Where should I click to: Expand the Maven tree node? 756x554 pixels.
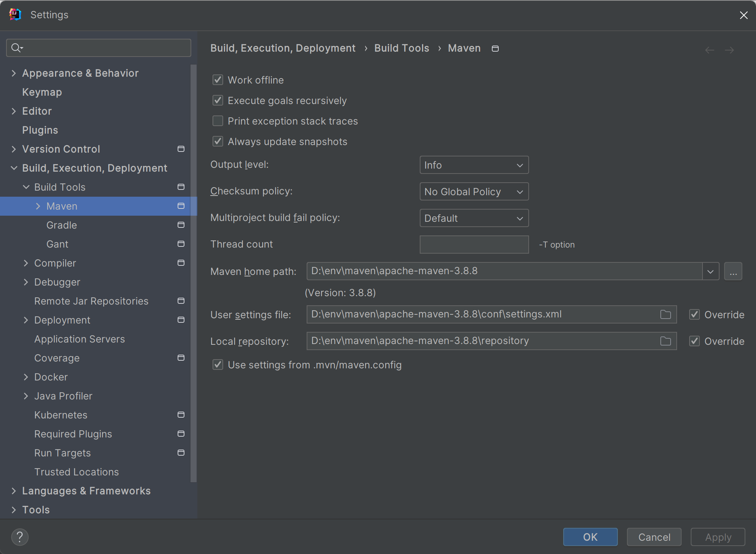click(38, 206)
